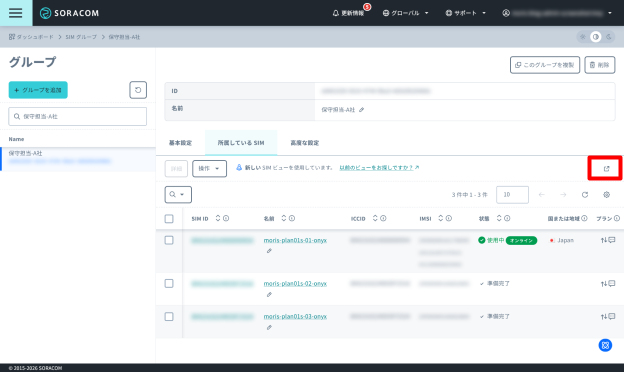Toggle the select-all SIMs checkbox
Screen dimensions: 624x372
[169, 219]
